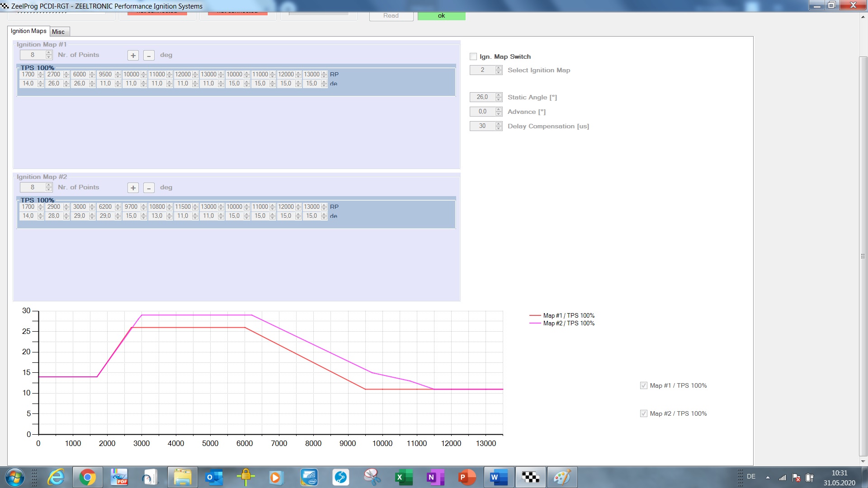Click the Advance [°] value field
This screenshot has height=488, width=868.
click(x=482, y=112)
